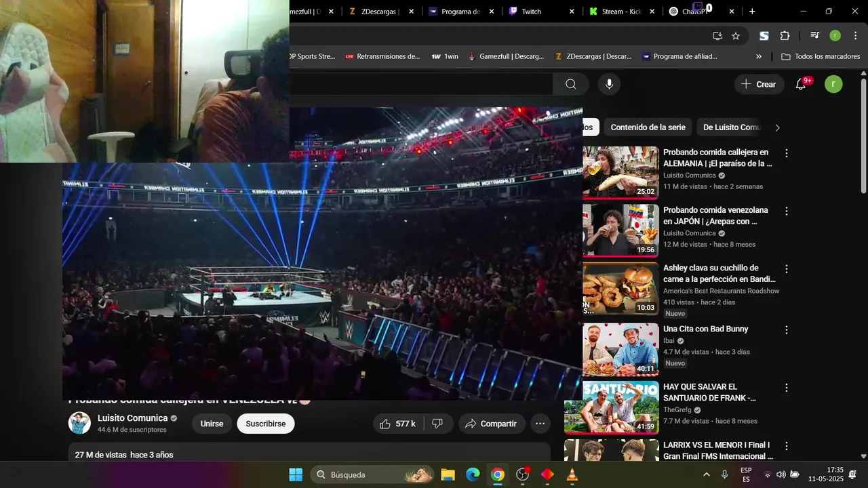Click the install app icon in address bar
This screenshot has width=868, height=488.
717,36
